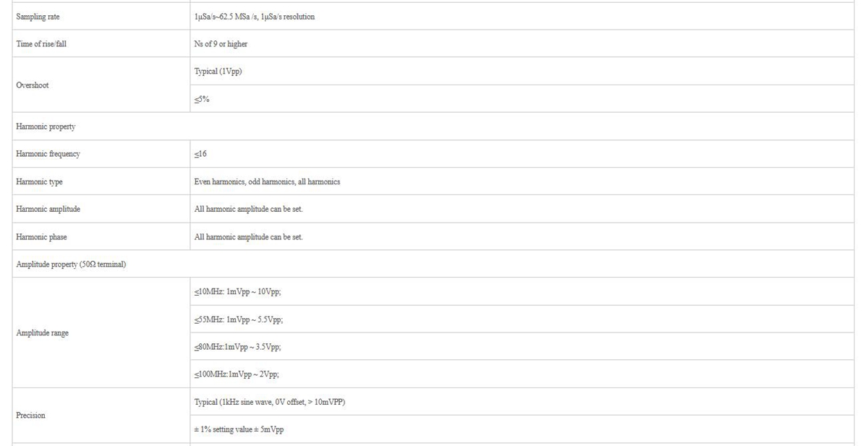Image resolution: width=868 pixels, height=446 pixels.
Task: Click the ≤100MHz amplitude range entry
Action: coord(236,374)
